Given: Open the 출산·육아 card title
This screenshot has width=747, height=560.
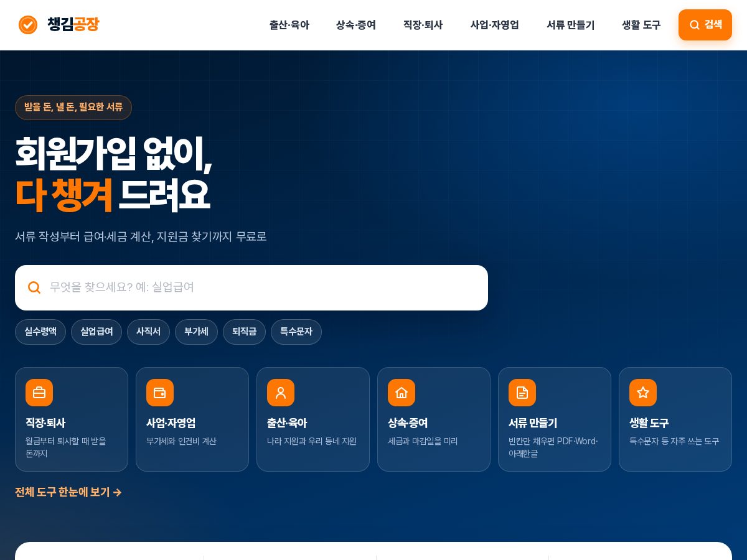Looking at the screenshot, I should coord(287,423).
